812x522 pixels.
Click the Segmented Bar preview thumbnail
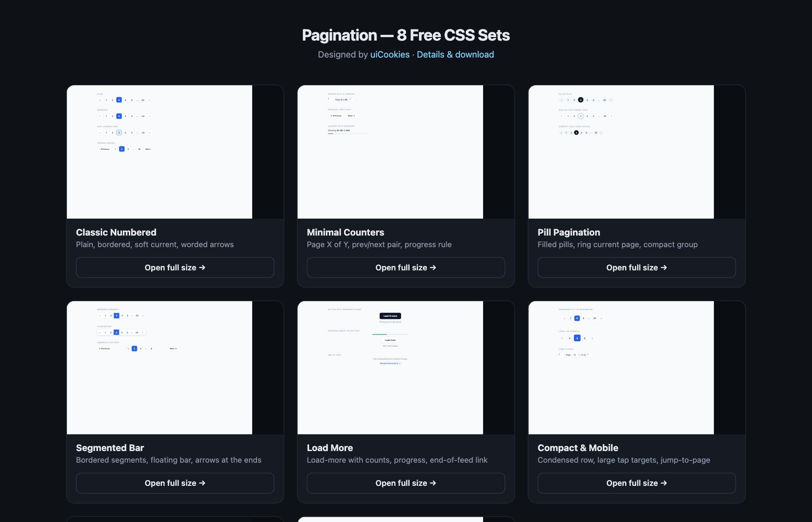click(175, 368)
